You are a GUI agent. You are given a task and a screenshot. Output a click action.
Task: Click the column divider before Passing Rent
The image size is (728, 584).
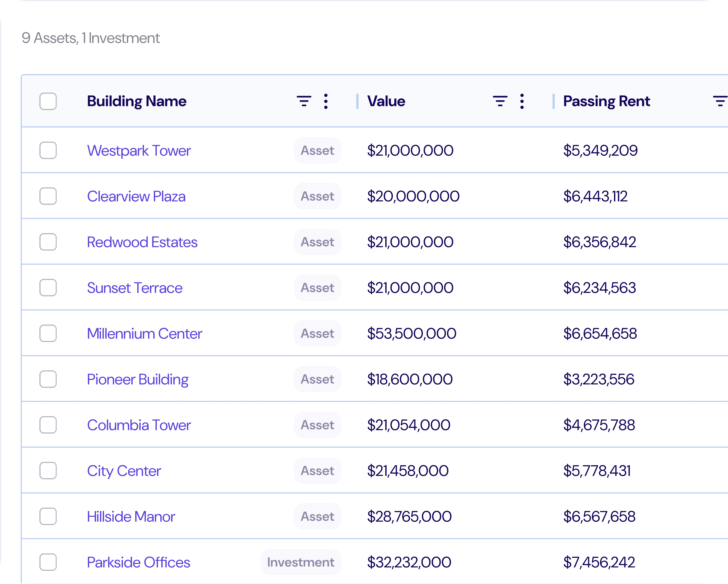point(553,101)
